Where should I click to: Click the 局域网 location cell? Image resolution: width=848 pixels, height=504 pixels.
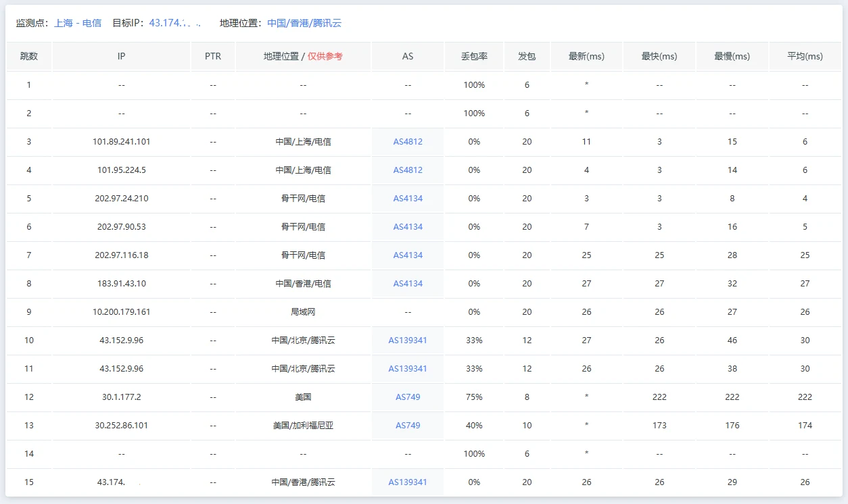point(303,312)
